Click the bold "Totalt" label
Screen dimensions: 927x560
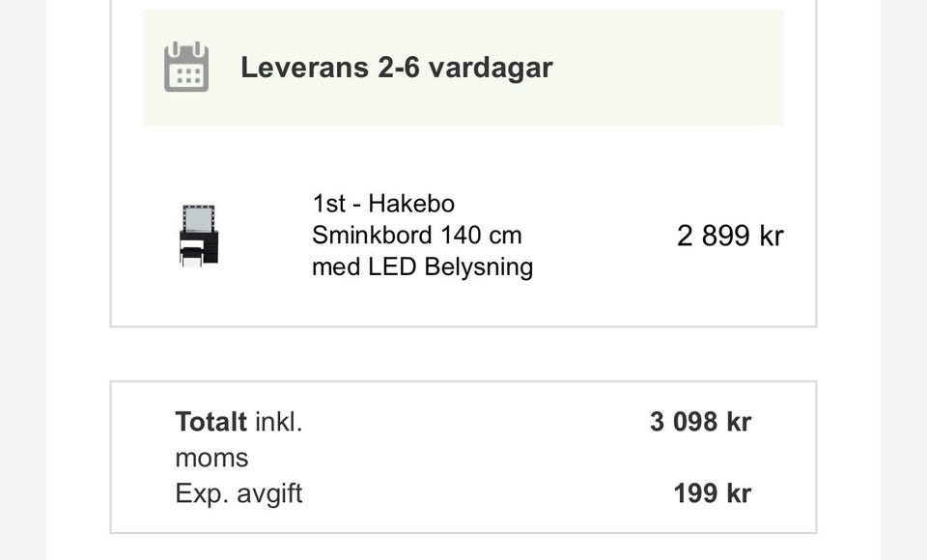click(x=211, y=422)
